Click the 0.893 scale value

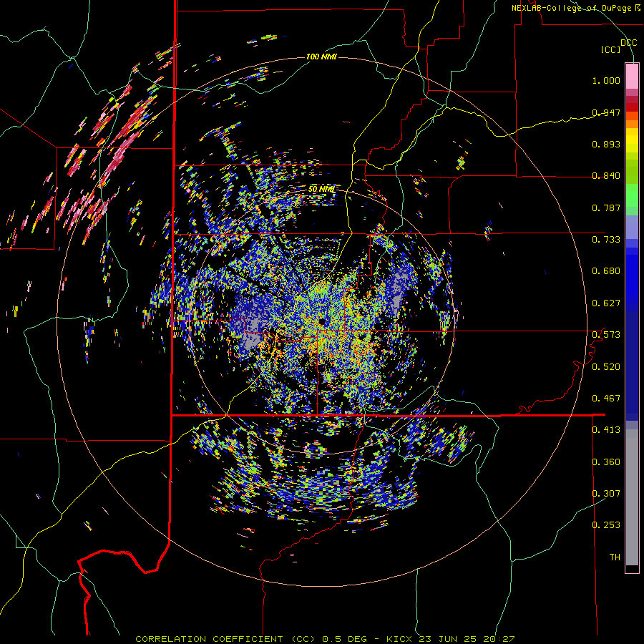point(606,144)
